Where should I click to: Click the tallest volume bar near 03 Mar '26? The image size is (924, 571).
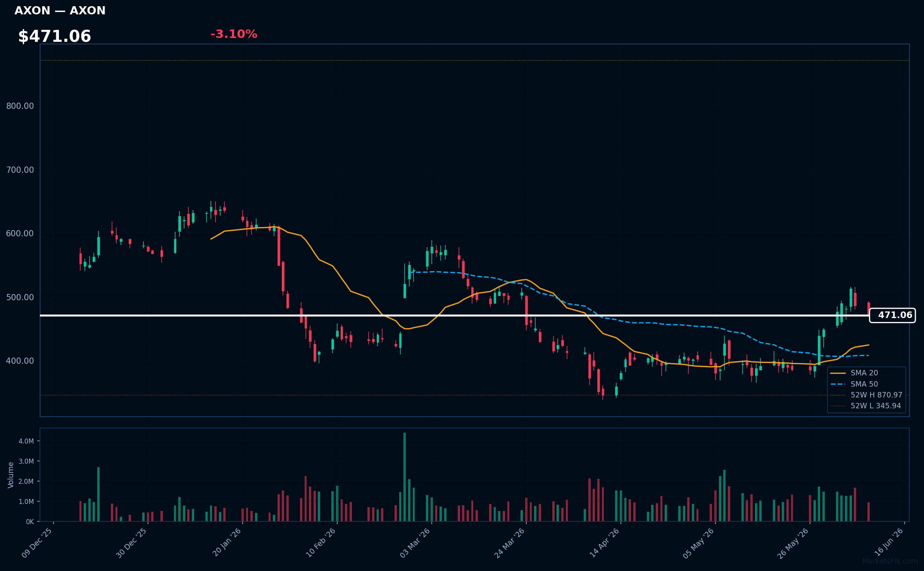point(405,477)
